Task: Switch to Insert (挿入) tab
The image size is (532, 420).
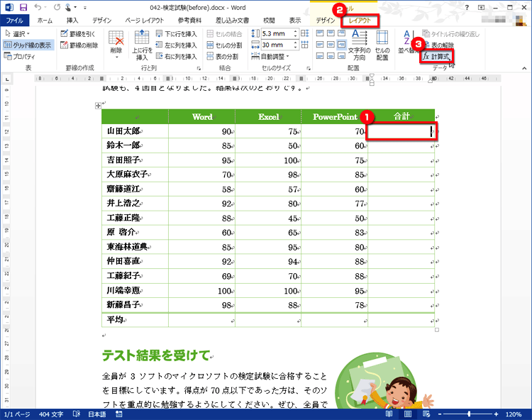Action: (x=72, y=21)
